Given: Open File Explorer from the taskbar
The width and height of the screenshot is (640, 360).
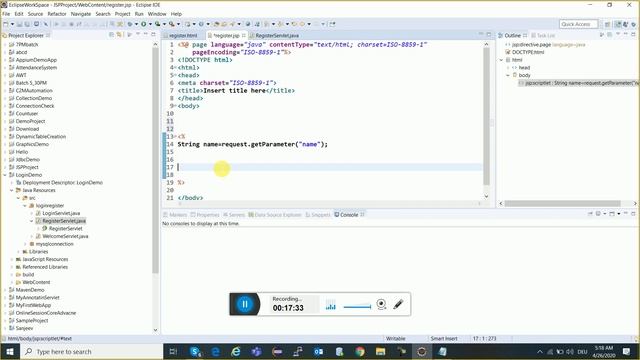Looking at the screenshot, I should pyautogui.click(x=380, y=351).
